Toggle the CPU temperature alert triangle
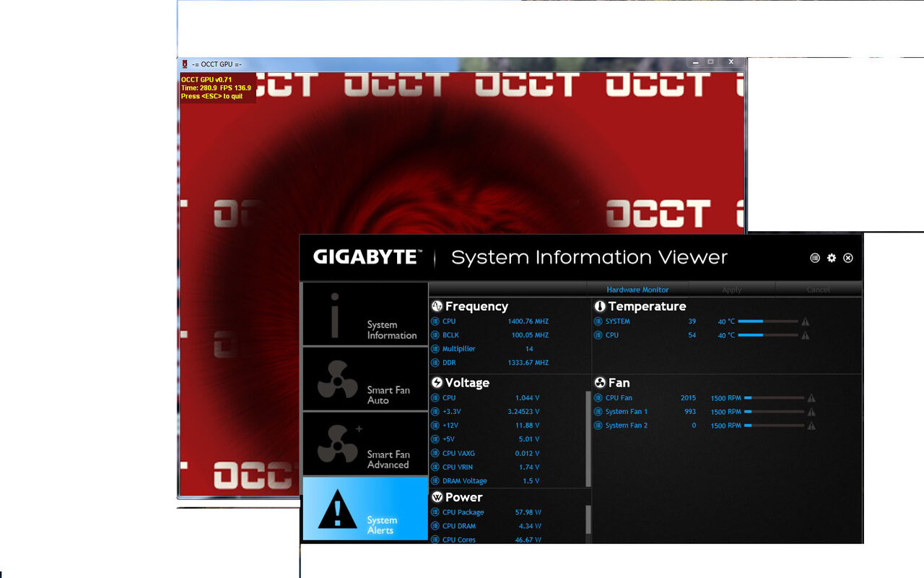This screenshot has height=578, width=924. [806, 335]
